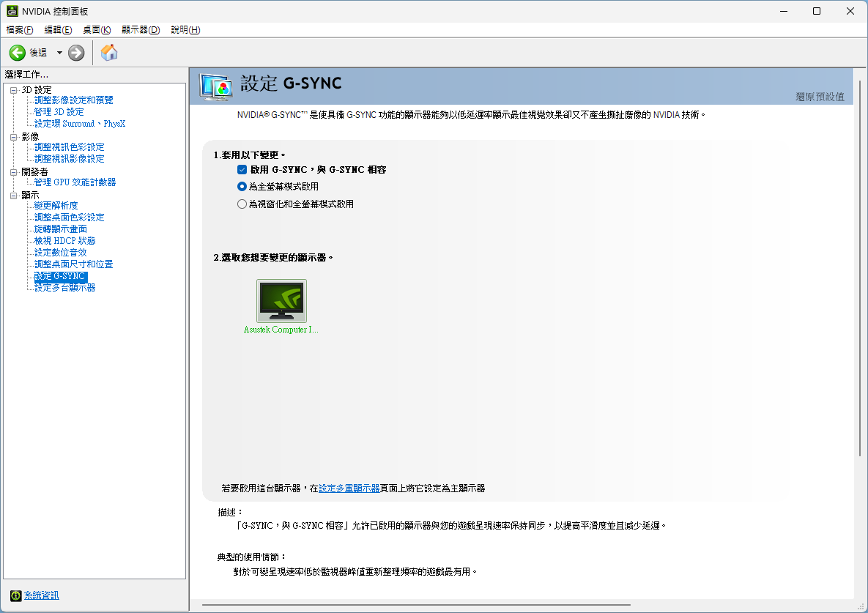Open 調整影像設定和預覽
The image size is (868, 613).
74,100
